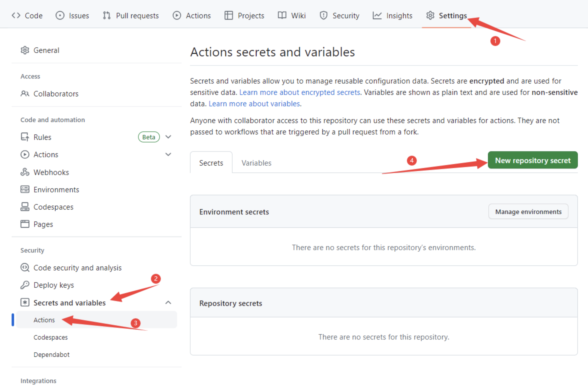Click the Code security magnifier icon

[x=25, y=268]
